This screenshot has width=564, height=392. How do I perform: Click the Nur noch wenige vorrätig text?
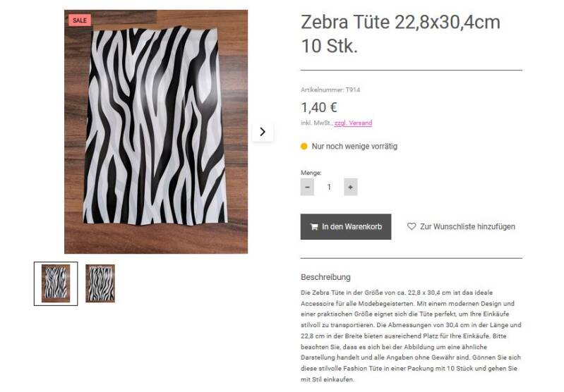[354, 147]
